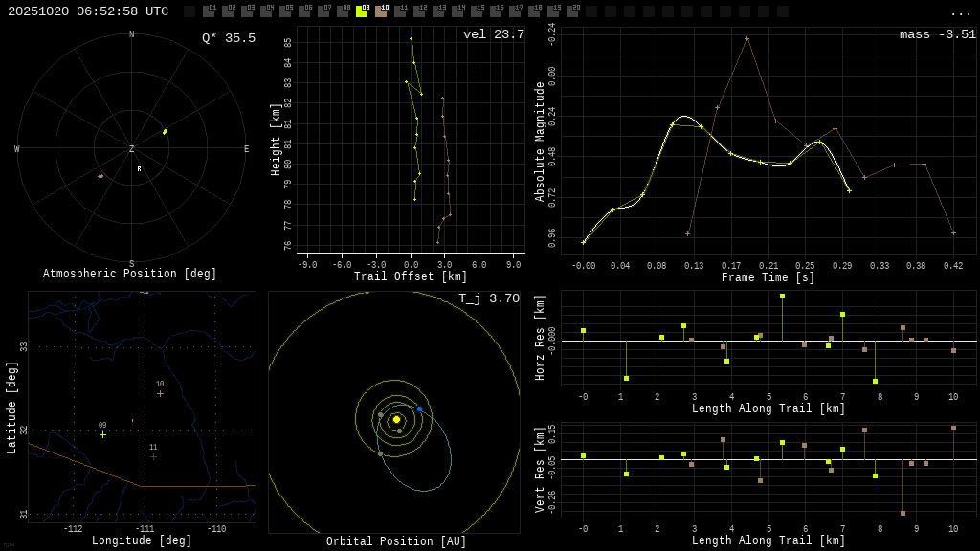The width and height of the screenshot is (980, 551).
Task: Click the camera 20 square in top strip
Action: tap(572, 11)
